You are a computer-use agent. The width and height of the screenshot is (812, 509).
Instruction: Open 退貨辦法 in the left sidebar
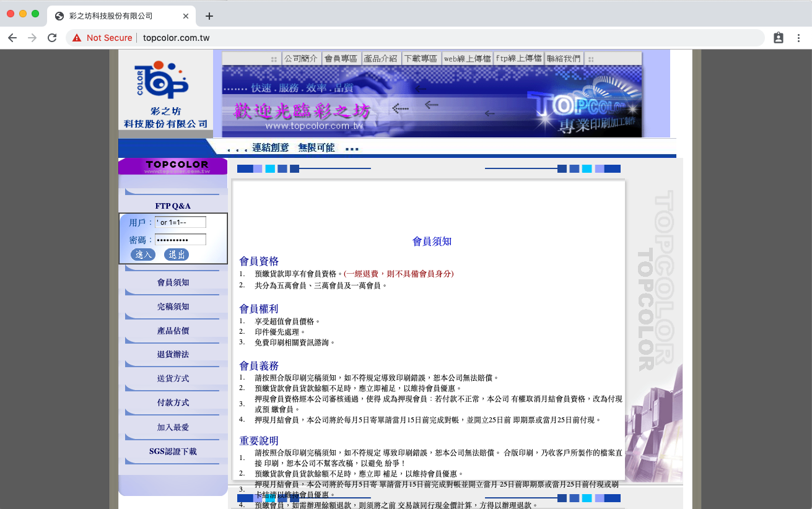[x=173, y=354]
